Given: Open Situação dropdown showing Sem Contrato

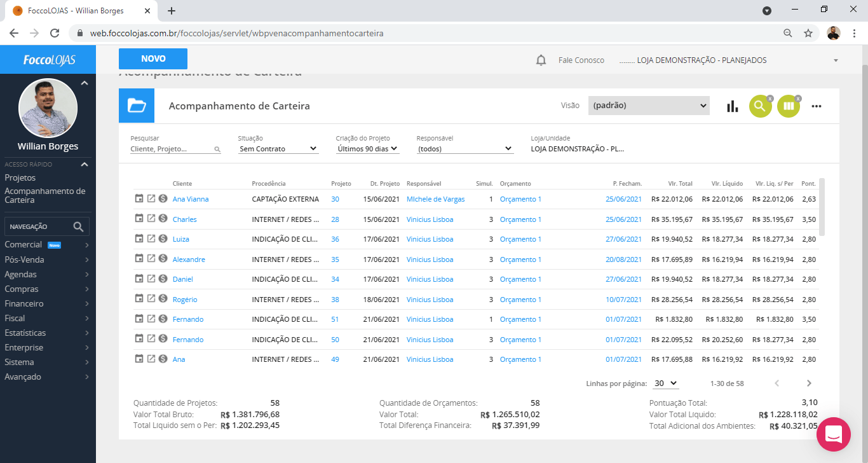Looking at the screenshot, I should point(278,149).
